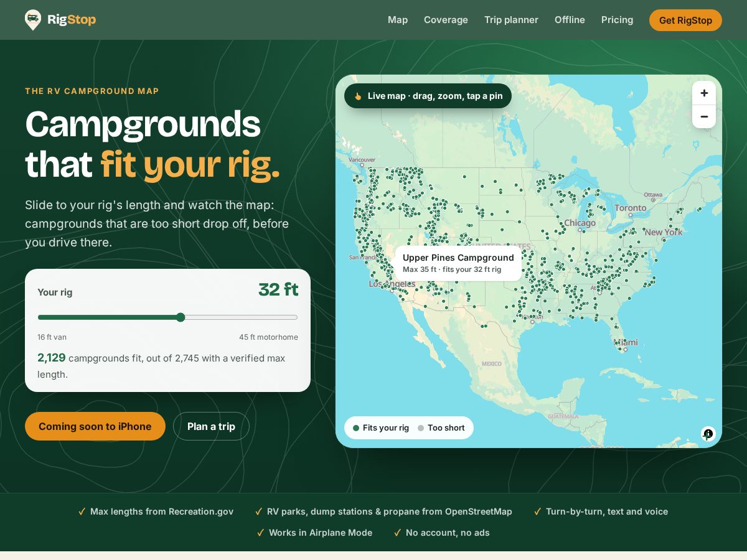Click checkmark beside RV parks, dump stations text
Screen dimensions: 747x560
[x=259, y=511]
